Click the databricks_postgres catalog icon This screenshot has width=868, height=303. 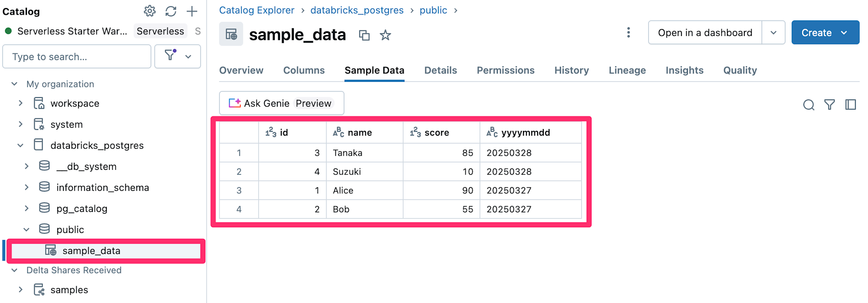tap(39, 145)
